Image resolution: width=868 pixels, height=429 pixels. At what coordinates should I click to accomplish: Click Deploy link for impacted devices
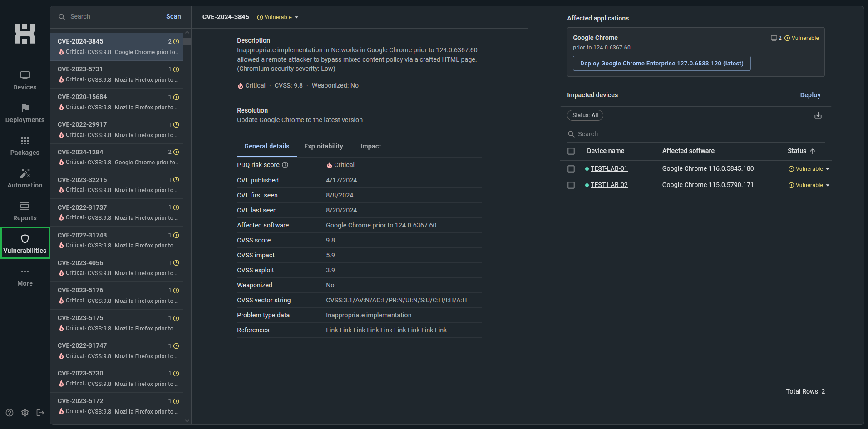click(x=810, y=95)
